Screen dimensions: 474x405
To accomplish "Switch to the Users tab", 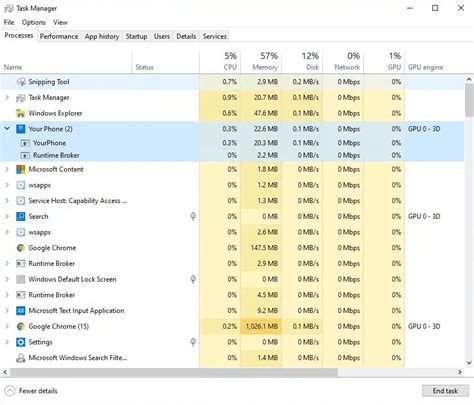I will [x=162, y=36].
